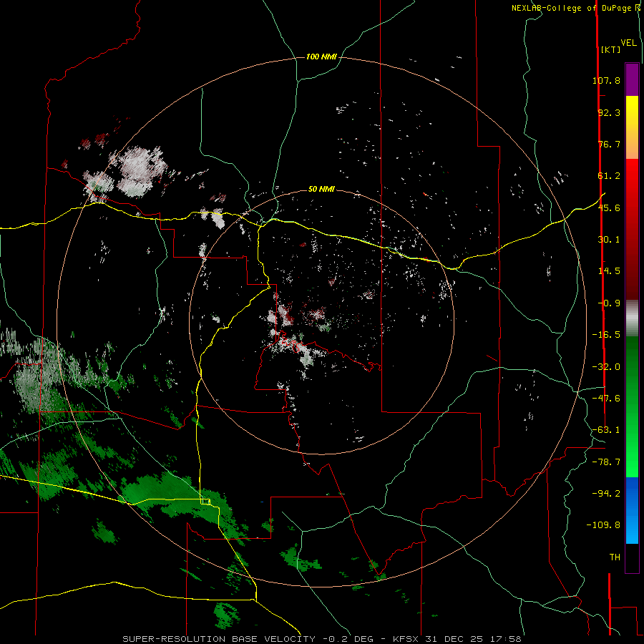Pick the red segment of the color bar
This screenshot has width=644, height=644.
(632, 229)
